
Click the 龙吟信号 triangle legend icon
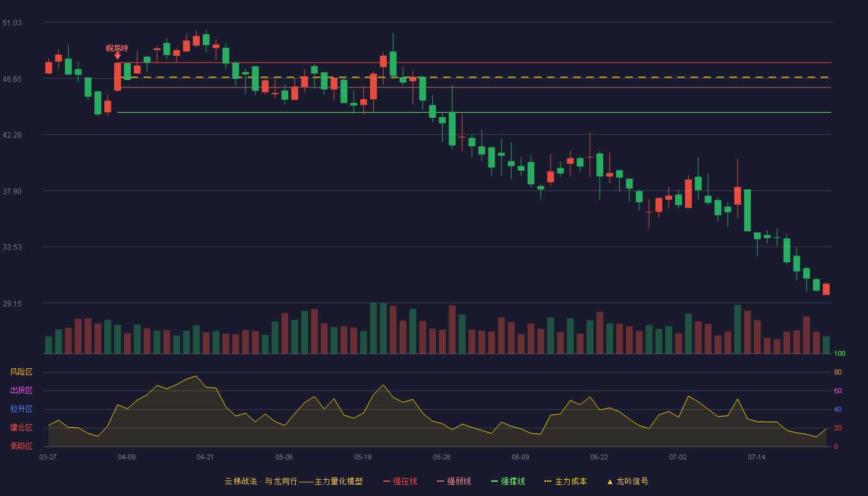click(x=609, y=482)
